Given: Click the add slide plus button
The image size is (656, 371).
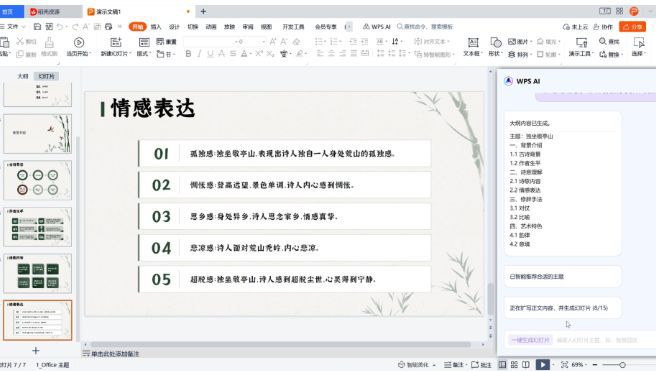Looking at the screenshot, I should [36, 351].
